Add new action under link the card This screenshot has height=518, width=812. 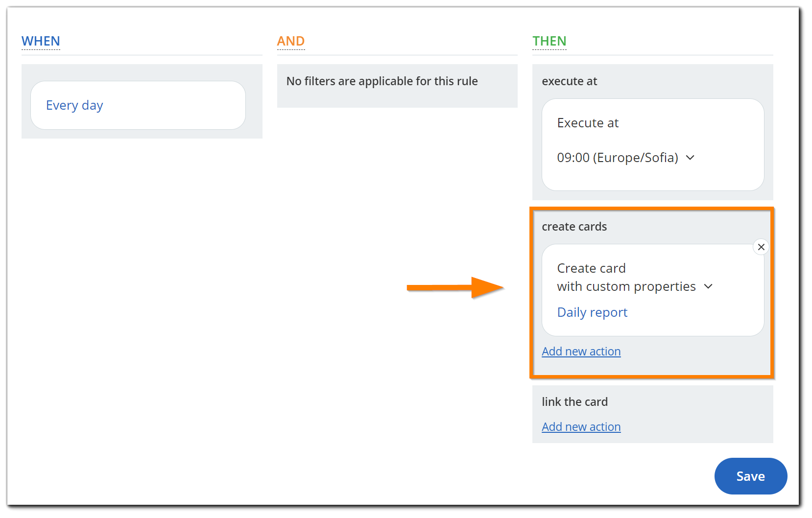[581, 427]
